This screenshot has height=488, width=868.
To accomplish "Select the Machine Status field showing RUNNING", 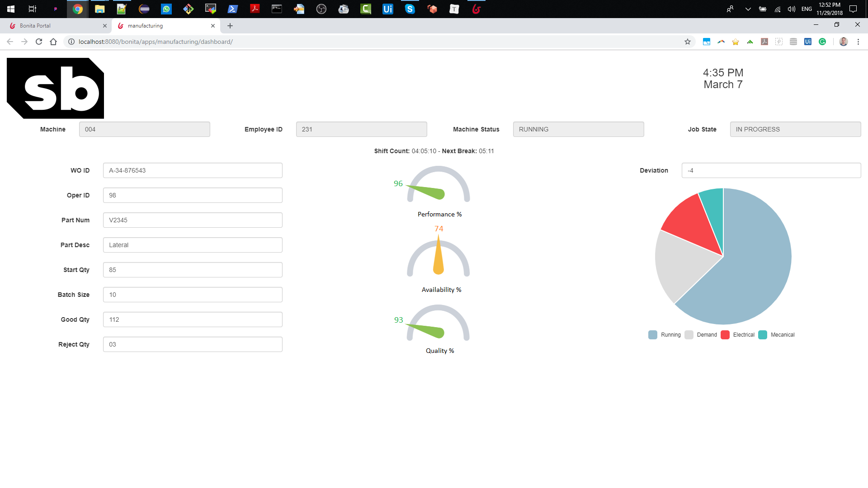I will 579,129.
